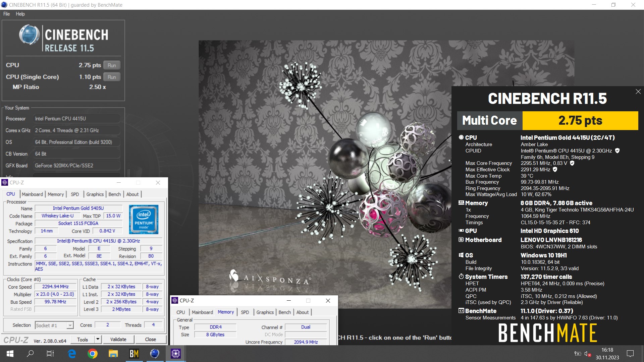Click MP Ratio value 2.50 x
The image size is (644, 362).
(x=97, y=87)
